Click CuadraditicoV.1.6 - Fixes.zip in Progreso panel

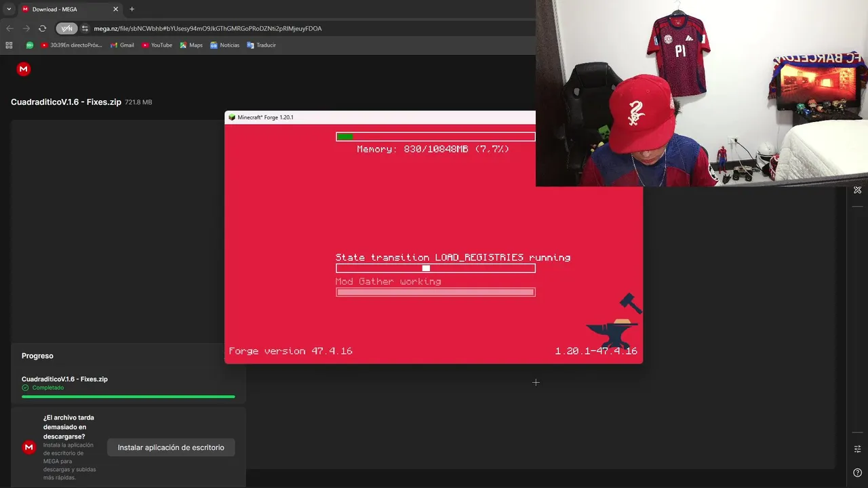pyautogui.click(x=64, y=380)
